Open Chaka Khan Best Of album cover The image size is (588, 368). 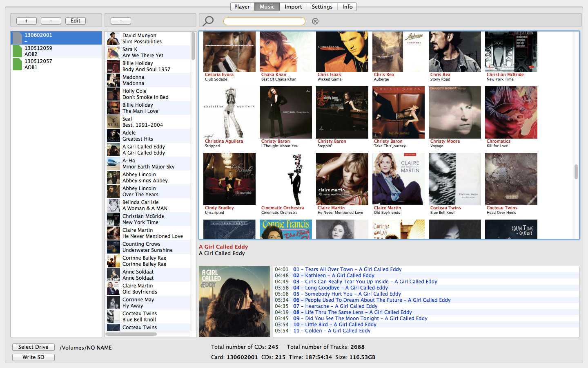(x=286, y=52)
